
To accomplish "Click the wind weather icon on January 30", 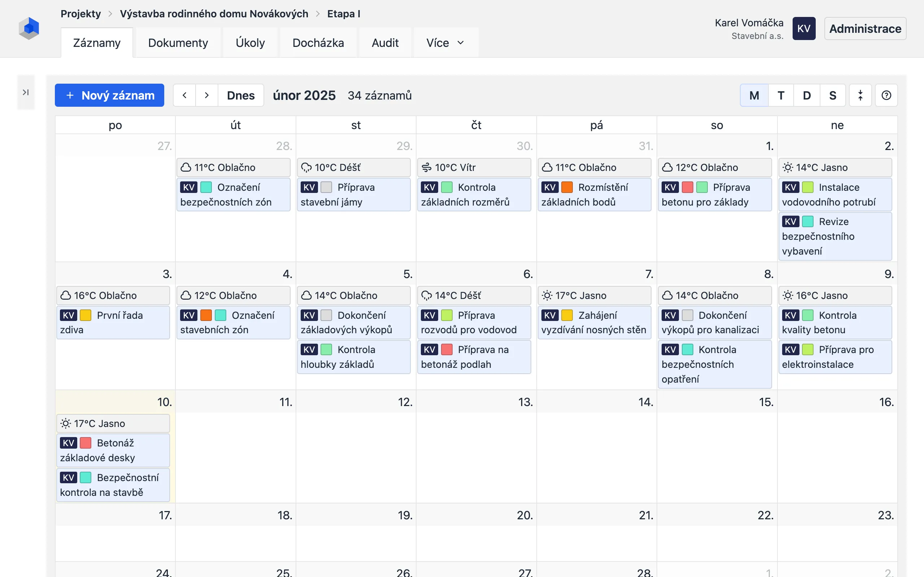I will (426, 168).
